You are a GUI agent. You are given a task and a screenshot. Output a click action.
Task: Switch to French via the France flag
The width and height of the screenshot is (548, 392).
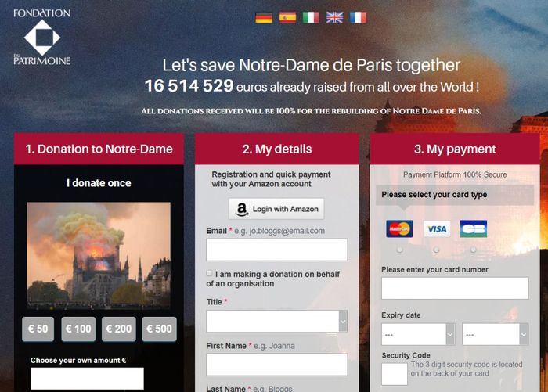pyautogui.click(x=359, y=17)
